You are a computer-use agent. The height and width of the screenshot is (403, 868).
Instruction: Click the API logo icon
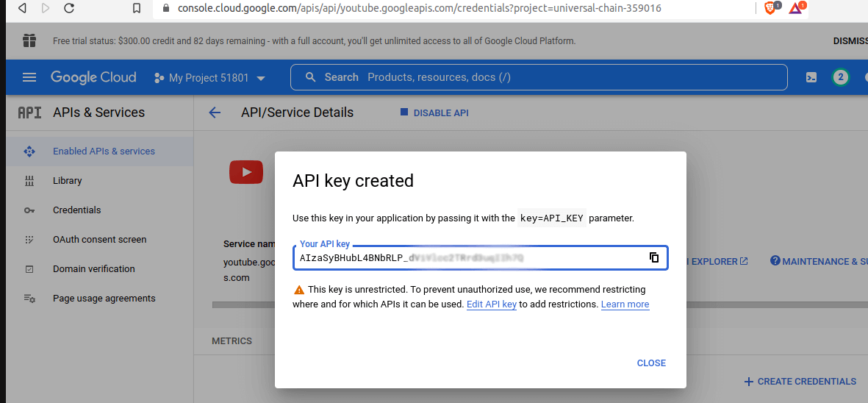click(x=29, y=113)
